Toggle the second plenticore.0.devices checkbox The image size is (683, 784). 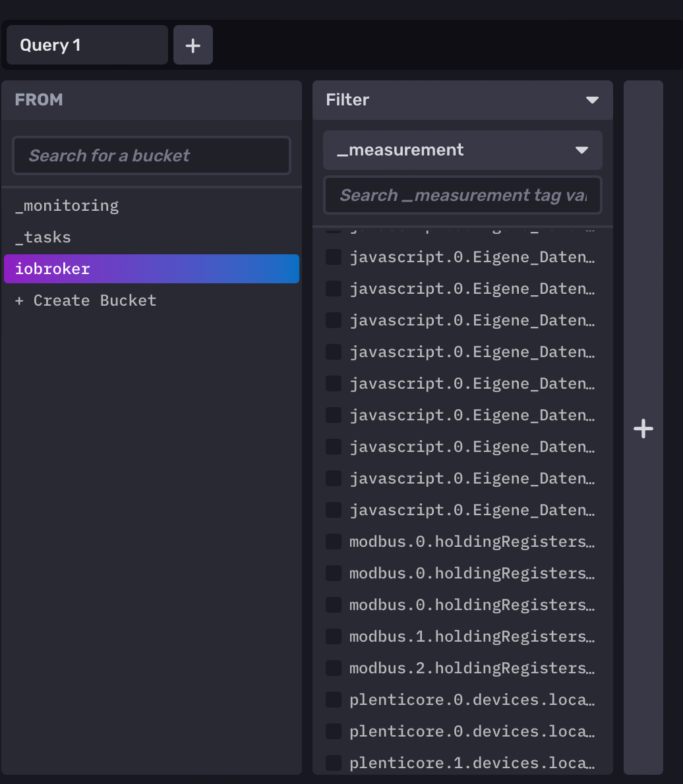(334, 731)
